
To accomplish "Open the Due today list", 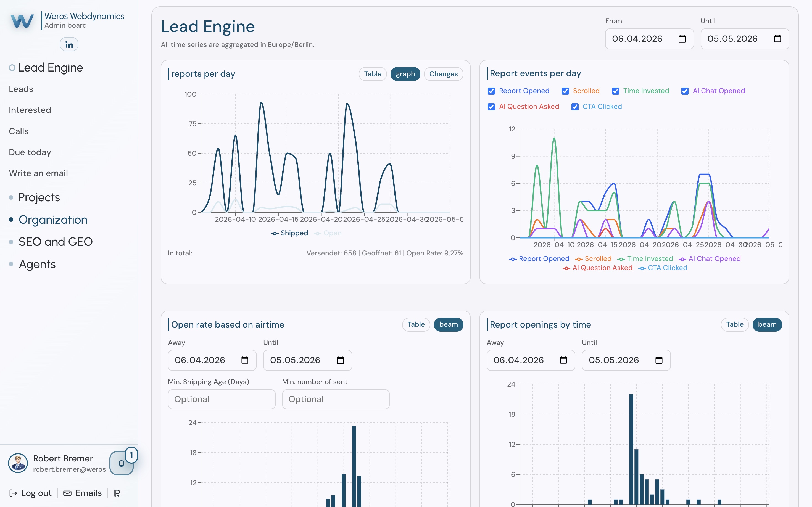I will click(30, 152).
